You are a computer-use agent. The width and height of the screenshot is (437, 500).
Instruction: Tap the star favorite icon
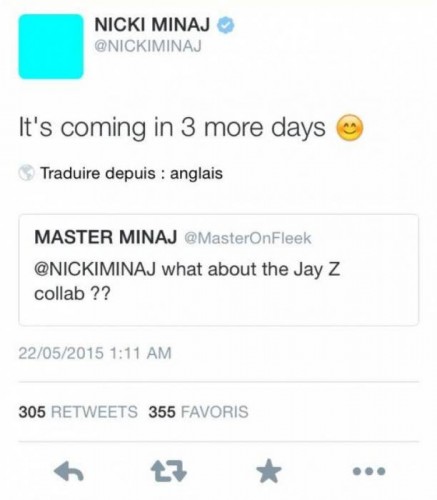(269, 470)
